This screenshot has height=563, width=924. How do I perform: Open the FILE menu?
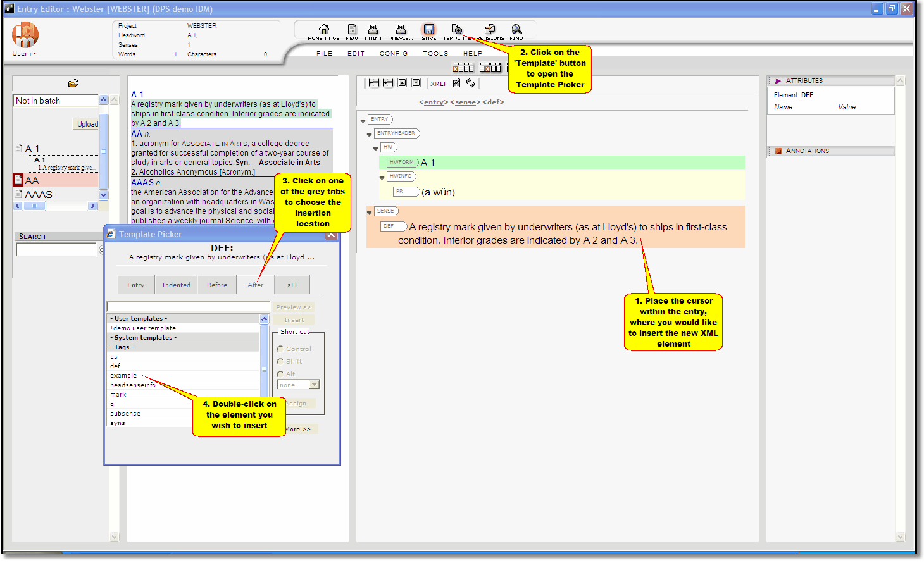[x=325, y=54]
